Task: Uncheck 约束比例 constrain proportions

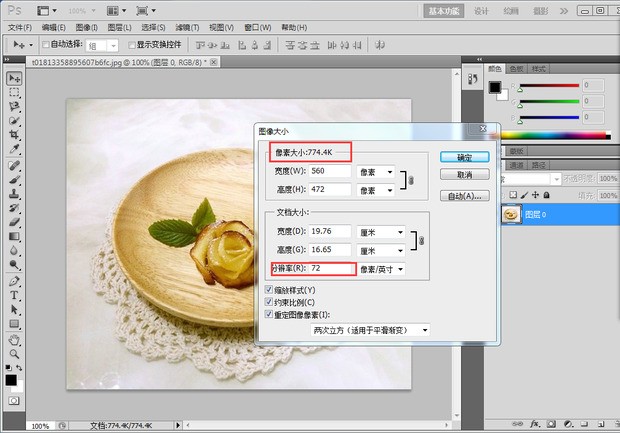Action: [x=267, y=302]
